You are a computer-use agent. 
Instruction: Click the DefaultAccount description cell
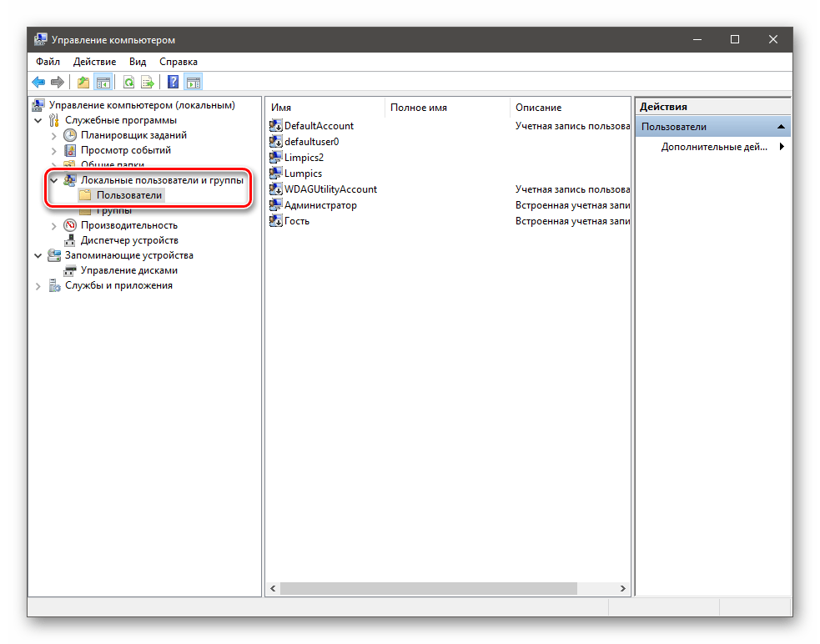(x=572, y=126)
